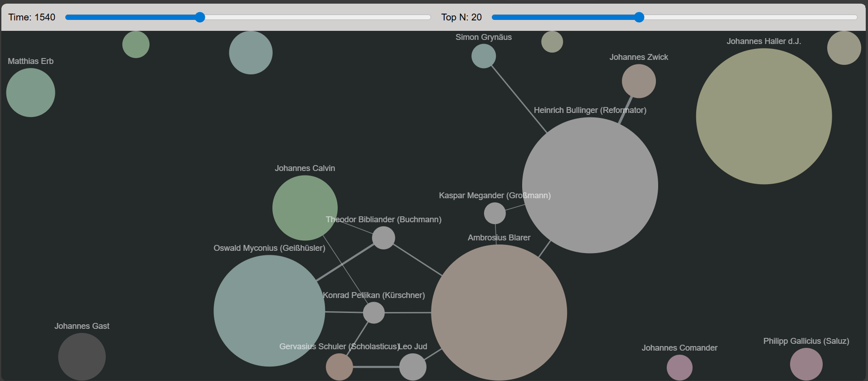This screenshot has height=381, width=868.
Task: Click the Johannes Comander node
Action: tap(679, 367)
